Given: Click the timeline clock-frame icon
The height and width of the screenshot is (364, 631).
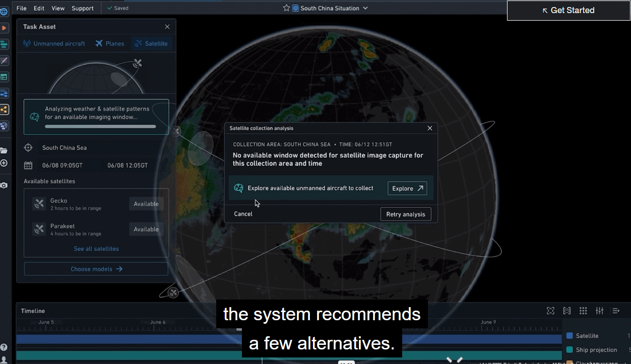Looking at the screenshot, I should [567, 311].
